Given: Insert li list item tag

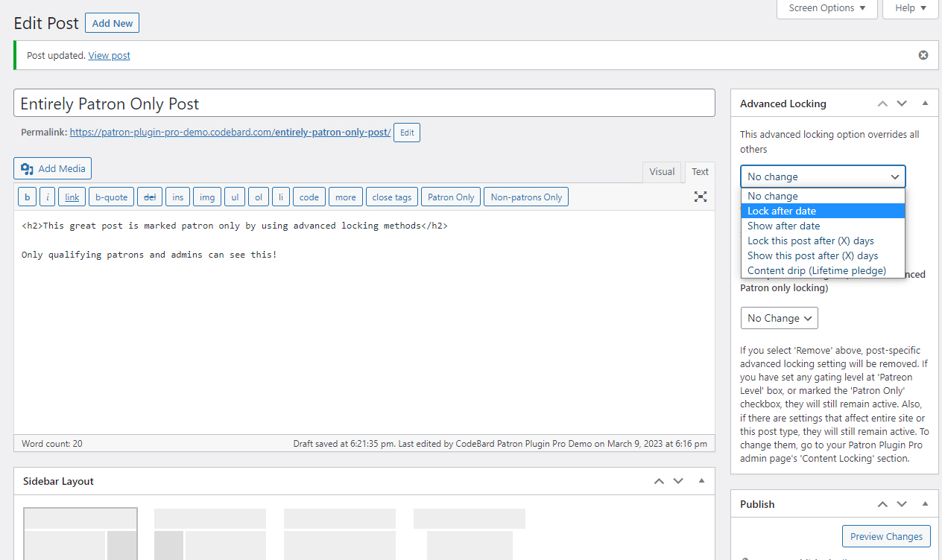Looking at the screenshot, I should (x=281, y=197).
